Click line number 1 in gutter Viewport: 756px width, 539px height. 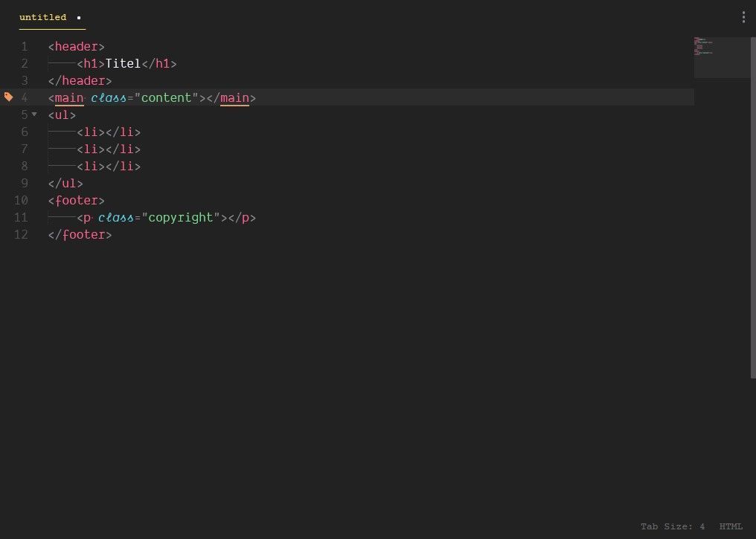point(24,47)
